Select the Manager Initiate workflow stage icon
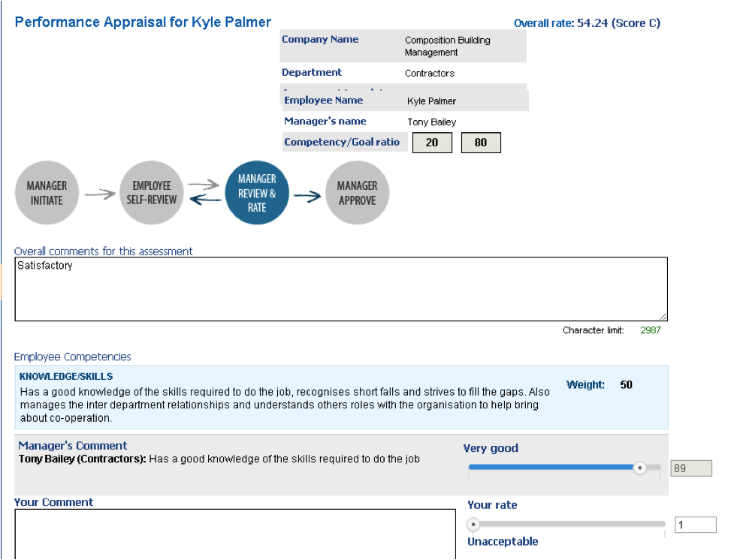Screen dimensions: 734x560 47,193
